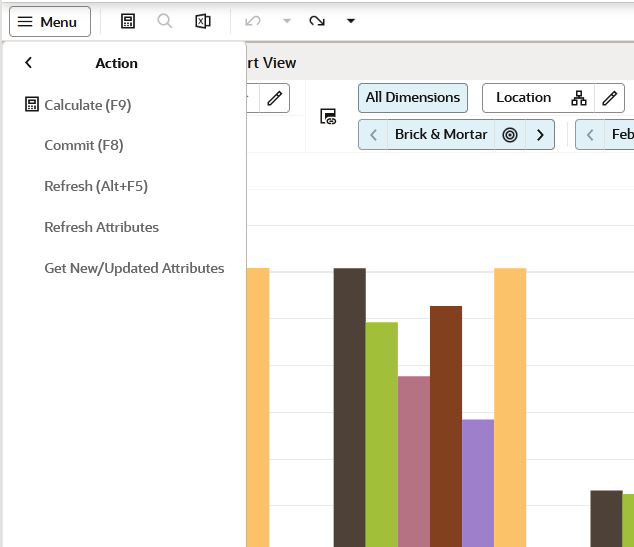Click the linked window sync icon
Viewport: 634px width, 547px height.
pos(328,116)
